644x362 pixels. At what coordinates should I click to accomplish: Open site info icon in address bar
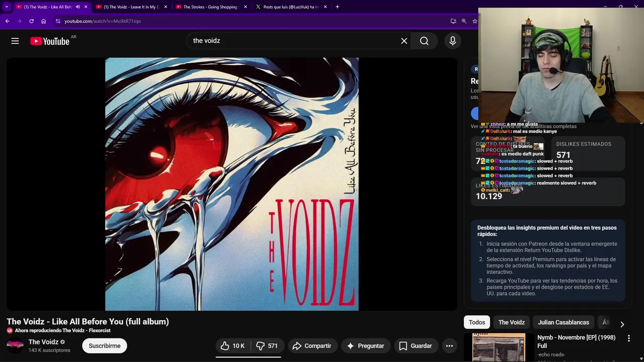coord(58,21)
